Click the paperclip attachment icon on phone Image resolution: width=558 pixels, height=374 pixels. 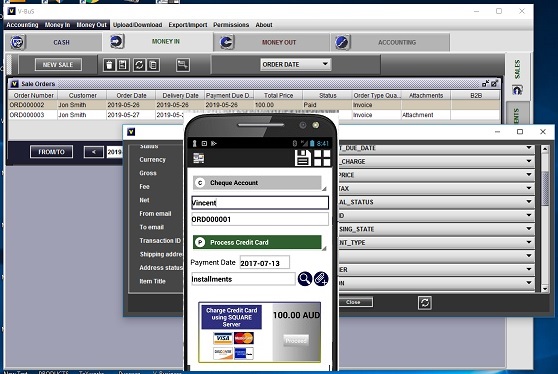click(x=321, y=279)
